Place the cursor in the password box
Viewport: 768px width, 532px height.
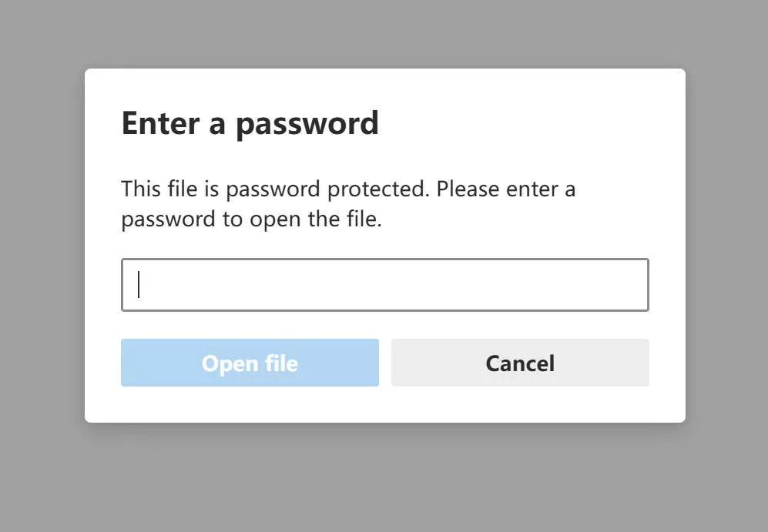click(384, 285)
